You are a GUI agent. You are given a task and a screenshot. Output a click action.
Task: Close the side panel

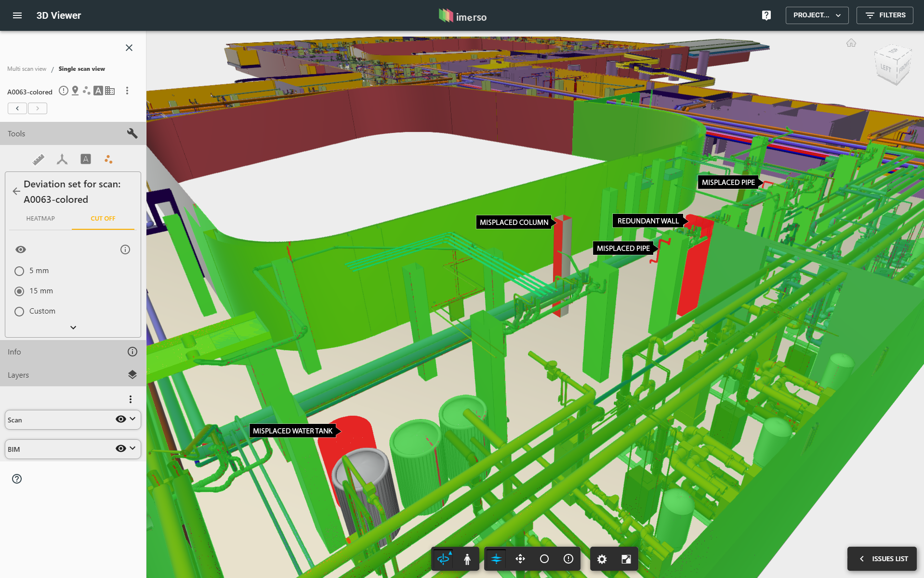click(129, 48)
